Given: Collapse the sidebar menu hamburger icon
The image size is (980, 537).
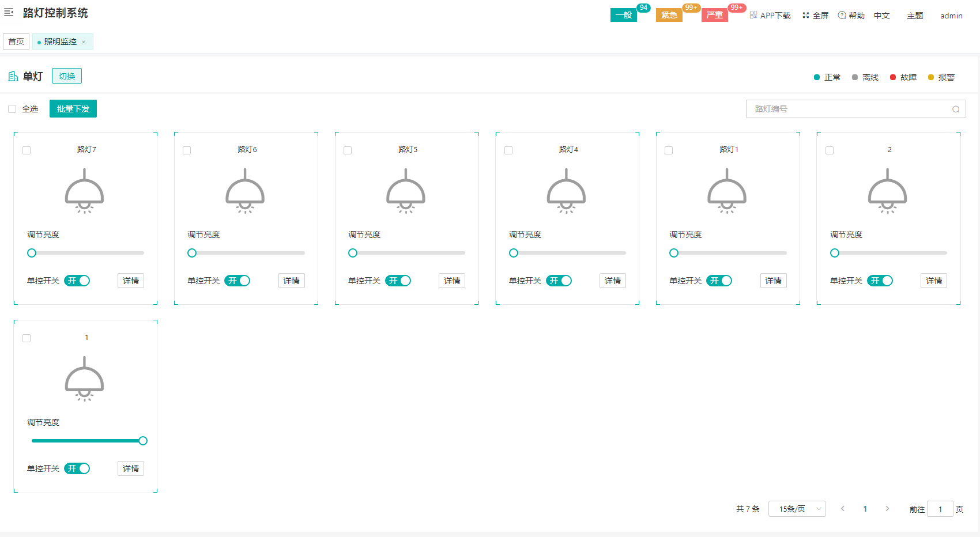Looking at the screenshot, I should click(9, 12).
